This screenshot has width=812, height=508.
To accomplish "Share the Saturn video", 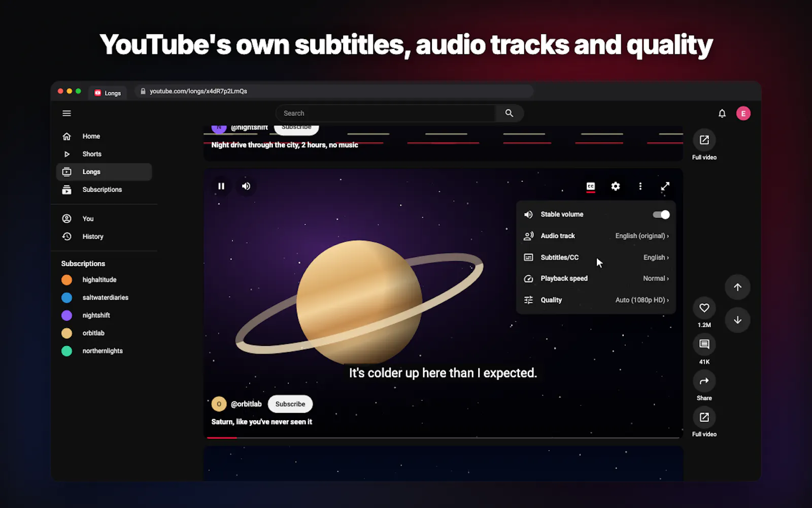I will pos(704,381).
